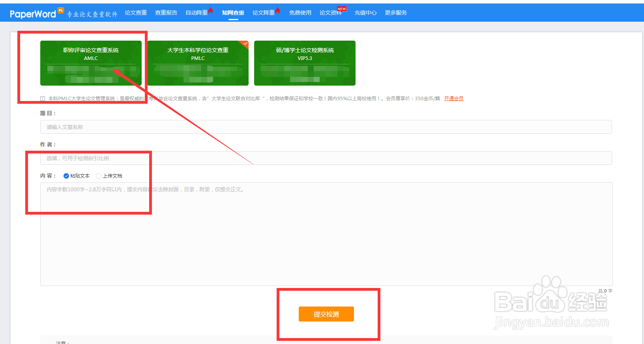This screenshot has height=344, width=644.
Task: Select the 知网查重 tab
Action: pos(233,13)
